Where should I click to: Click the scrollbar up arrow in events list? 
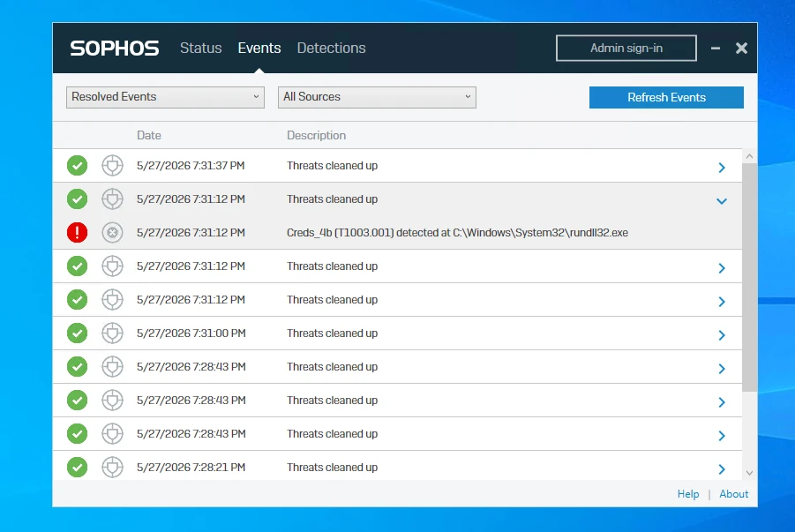coord(749,156)
